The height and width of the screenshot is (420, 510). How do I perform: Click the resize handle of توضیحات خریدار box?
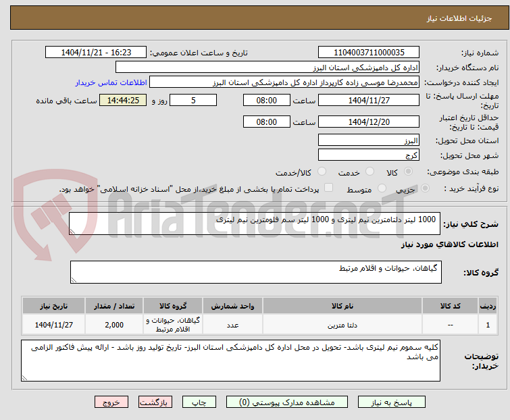coord(24,378)
